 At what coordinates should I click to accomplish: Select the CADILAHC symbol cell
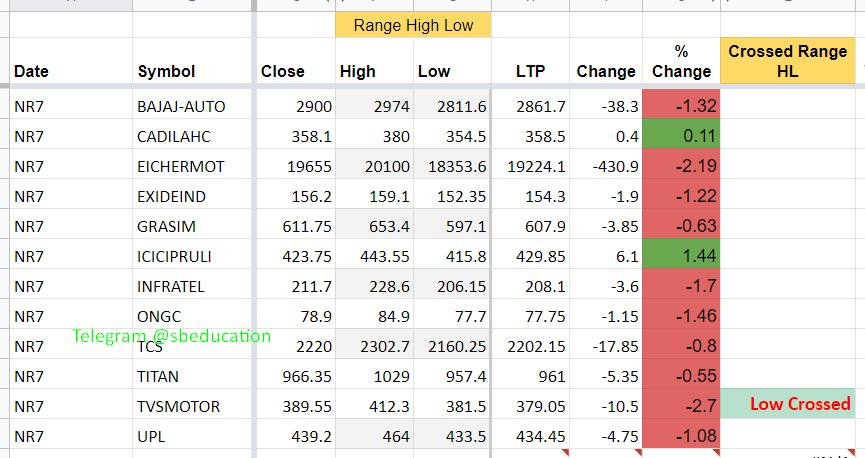pos(191,136)
